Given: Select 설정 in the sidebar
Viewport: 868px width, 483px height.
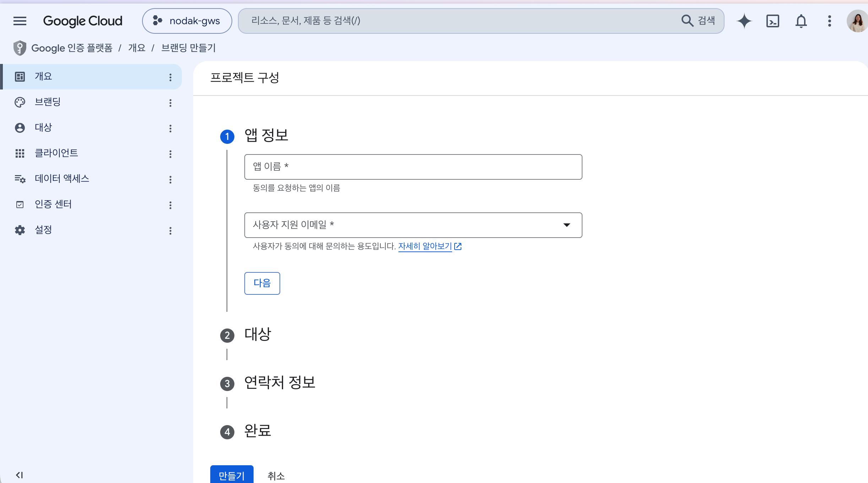Looking at the screenshot, I should pyautogui.click(x=92, y=230).
